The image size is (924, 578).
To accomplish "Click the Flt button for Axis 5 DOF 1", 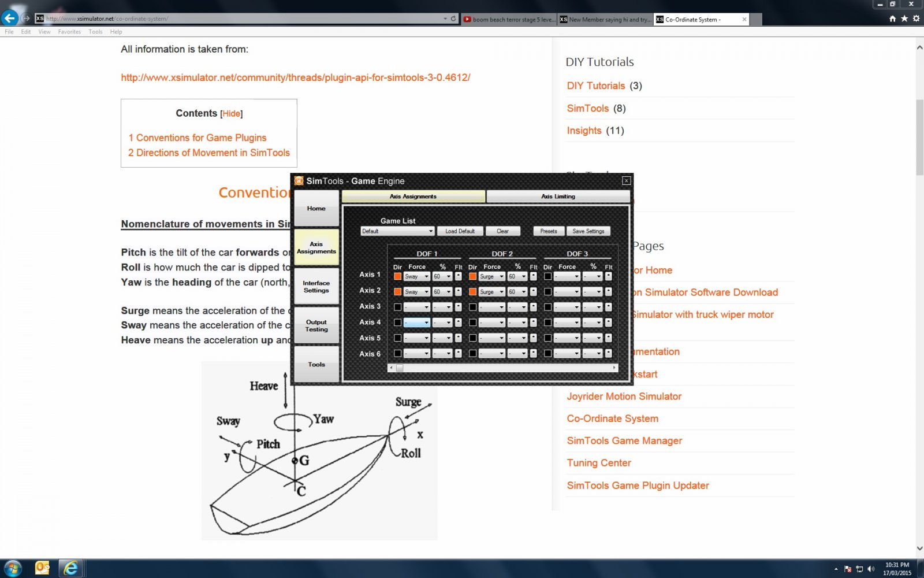I will click(x=458, y=338).
